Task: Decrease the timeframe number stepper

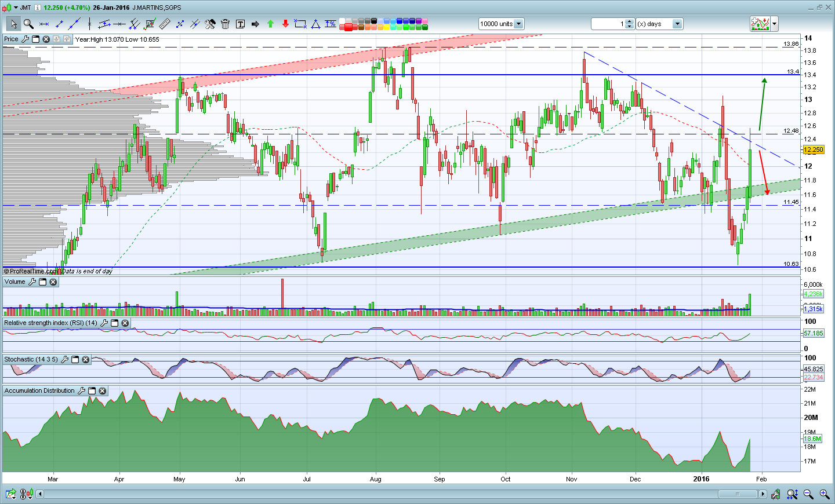Action: 630,27
